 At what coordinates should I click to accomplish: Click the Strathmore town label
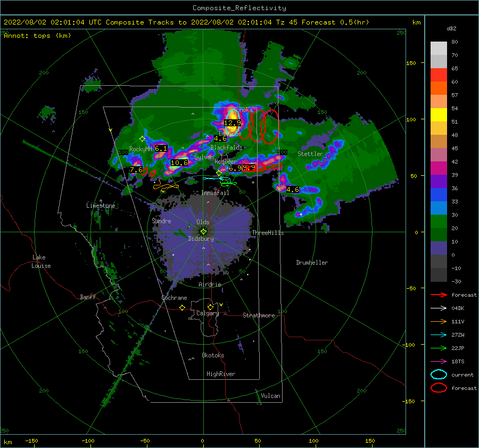[x=259, y=315]
